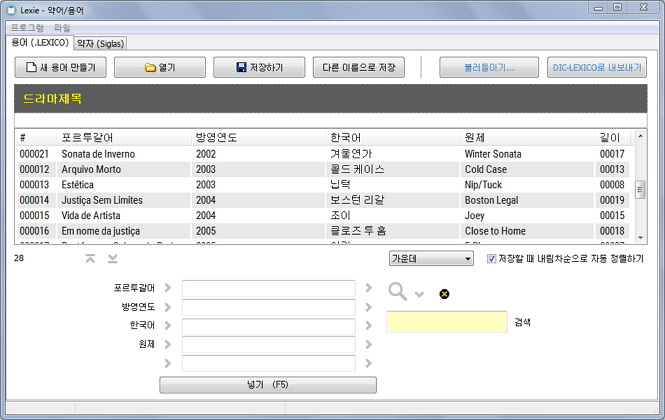Select row Estética

[x=323, y=185]
